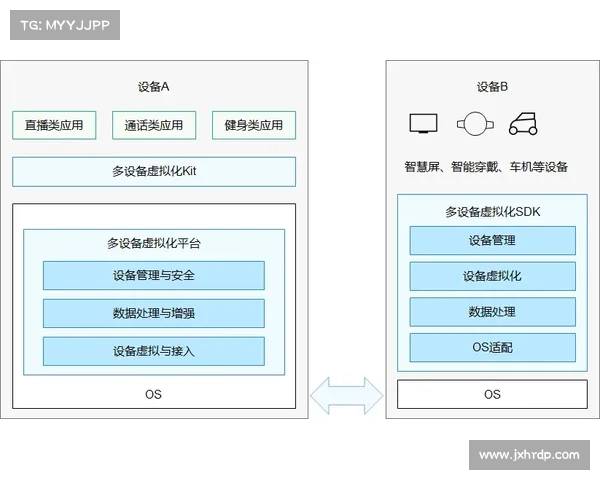Click the 数据处理 block in SDK
600x480 pixels.
point(492,312)
